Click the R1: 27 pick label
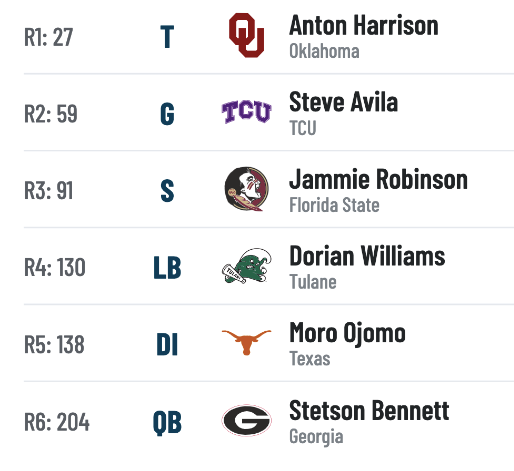 (x=48, y=37)
